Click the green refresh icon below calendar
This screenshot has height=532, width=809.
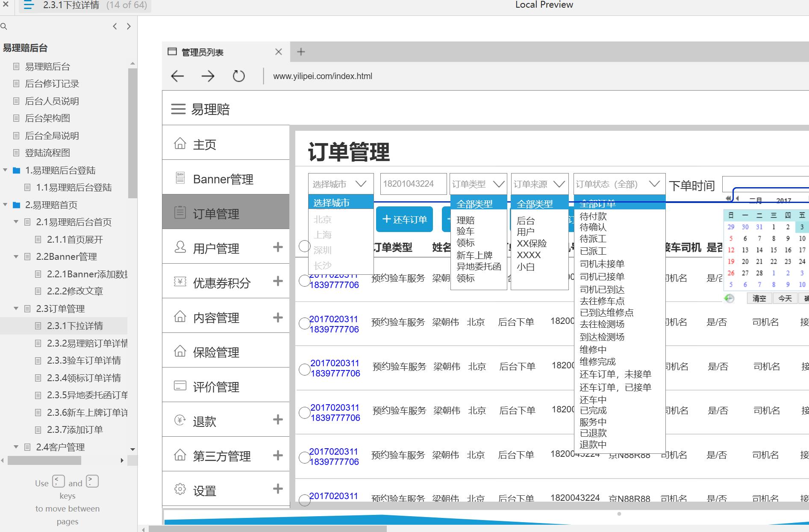coord(729,298)
